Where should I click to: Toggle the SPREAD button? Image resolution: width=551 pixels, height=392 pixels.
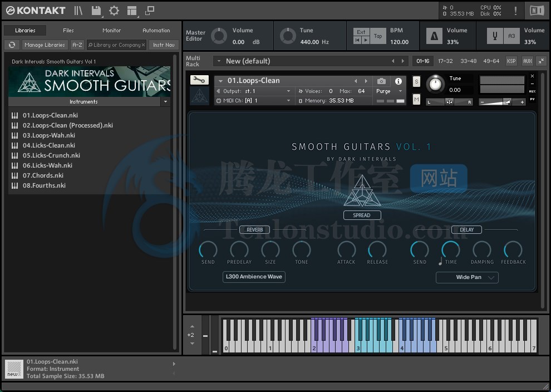[362, 215]
